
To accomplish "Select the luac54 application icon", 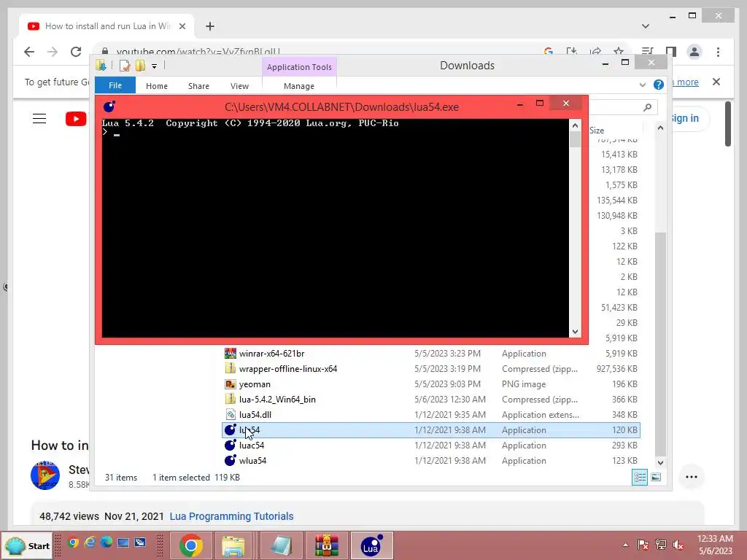I will point(230,446).
